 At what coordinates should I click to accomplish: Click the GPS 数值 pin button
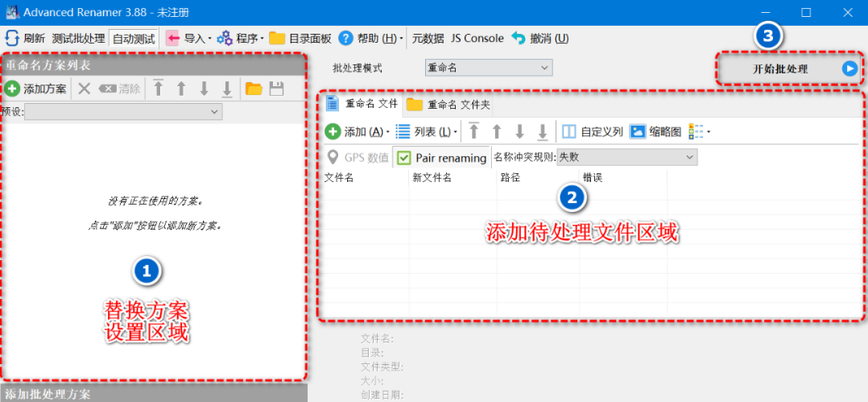click(x=358, y=158)
